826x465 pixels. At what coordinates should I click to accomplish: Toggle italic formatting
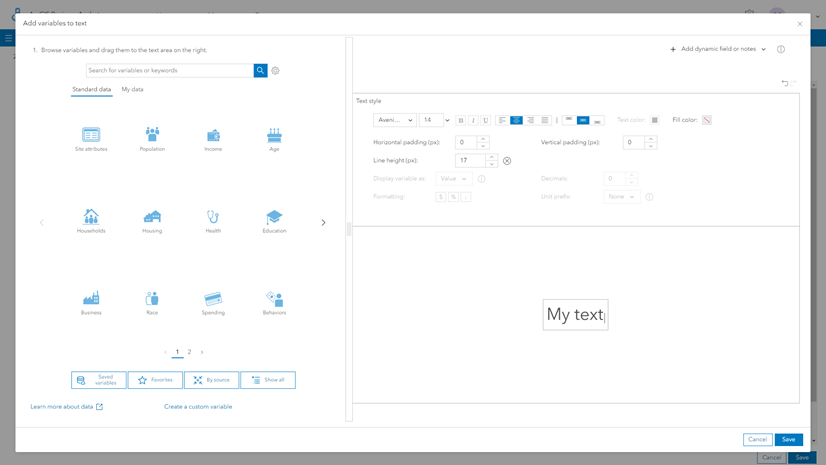473,120
